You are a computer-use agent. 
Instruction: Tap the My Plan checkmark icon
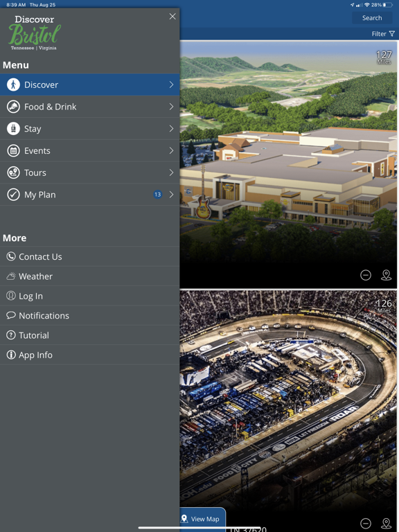[x=13, y=195]
